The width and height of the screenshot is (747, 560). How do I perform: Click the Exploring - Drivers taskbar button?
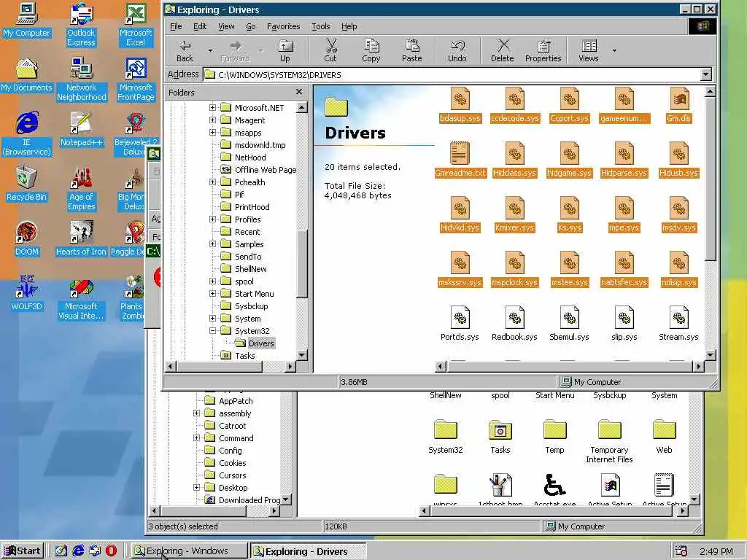309,551
